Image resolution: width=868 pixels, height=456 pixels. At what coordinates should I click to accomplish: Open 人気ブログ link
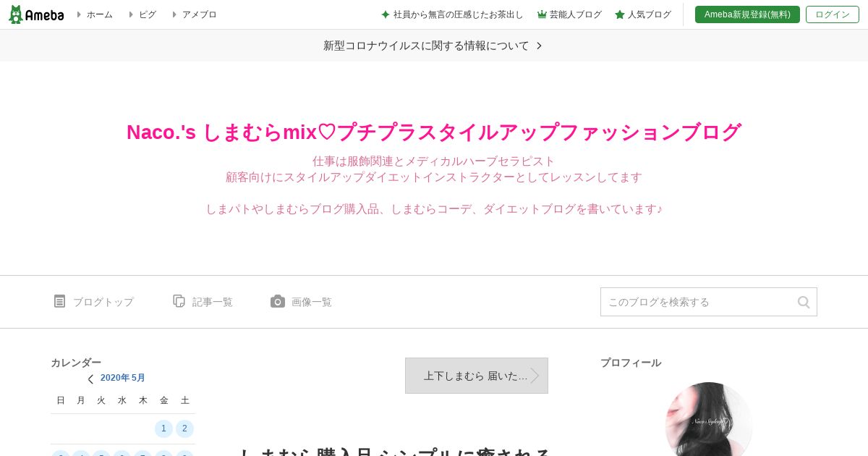click(650, 14)
